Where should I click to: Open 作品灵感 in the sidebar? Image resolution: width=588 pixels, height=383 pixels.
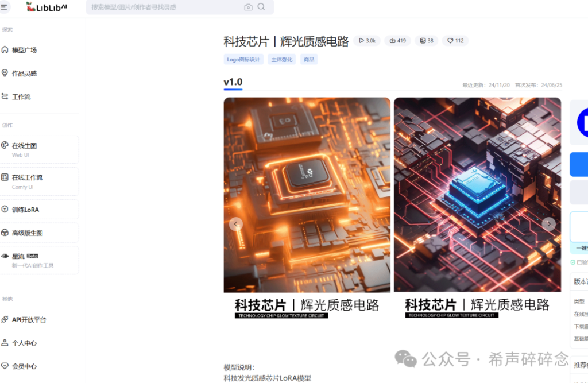24,73
